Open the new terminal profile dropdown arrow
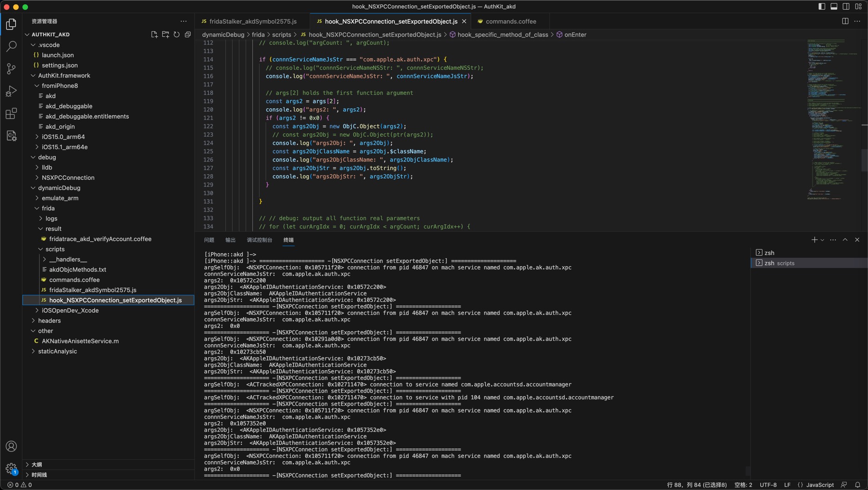Screen dimensions: 868x490 pyautogui.click(x=822, y=240)
